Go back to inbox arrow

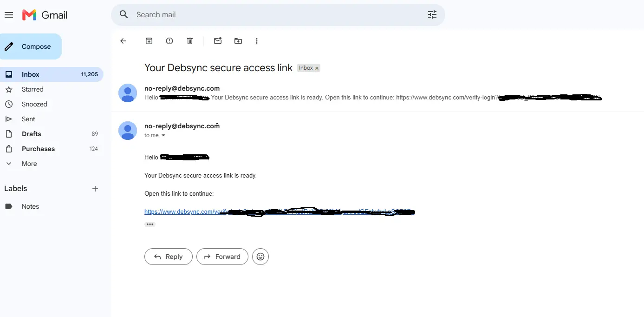pyautogui.click(x=123, y=41)
